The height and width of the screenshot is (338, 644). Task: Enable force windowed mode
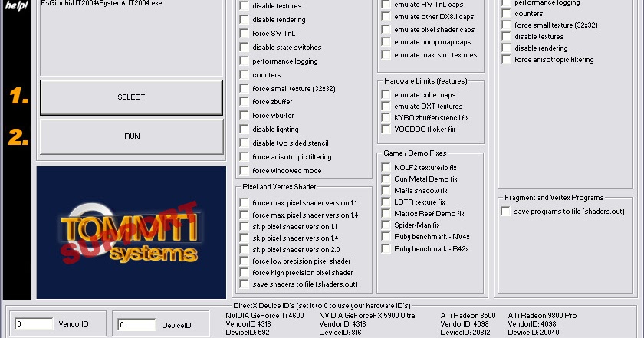click(245, 170)
